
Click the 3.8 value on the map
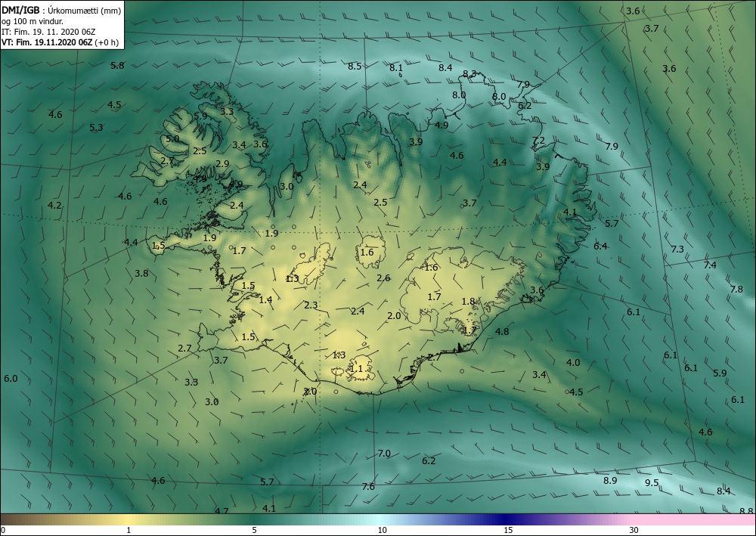[141, 274]
